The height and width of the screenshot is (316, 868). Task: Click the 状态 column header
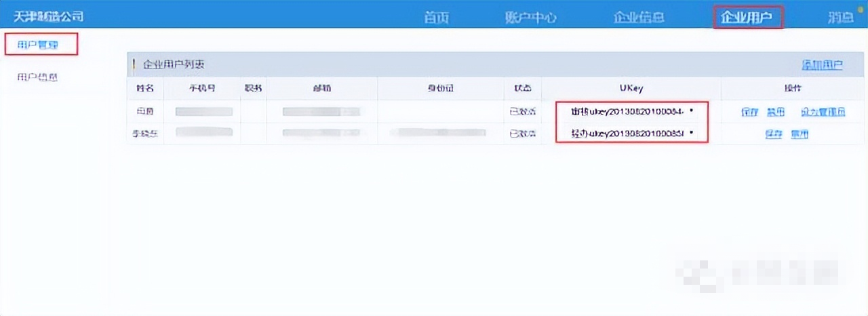[x=522, y=88]
